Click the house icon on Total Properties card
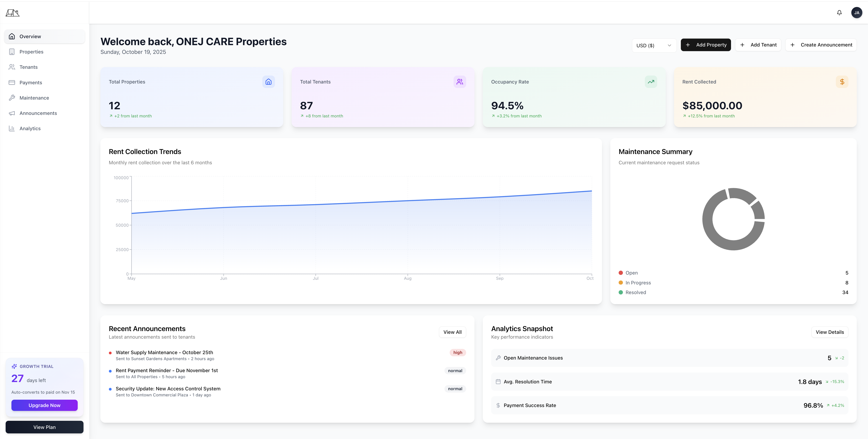868x439 pixels. click(x=268, y=82)
